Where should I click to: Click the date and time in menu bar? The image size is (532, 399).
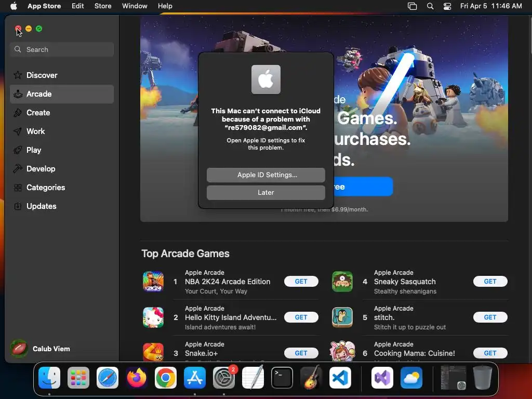(491, 6)
